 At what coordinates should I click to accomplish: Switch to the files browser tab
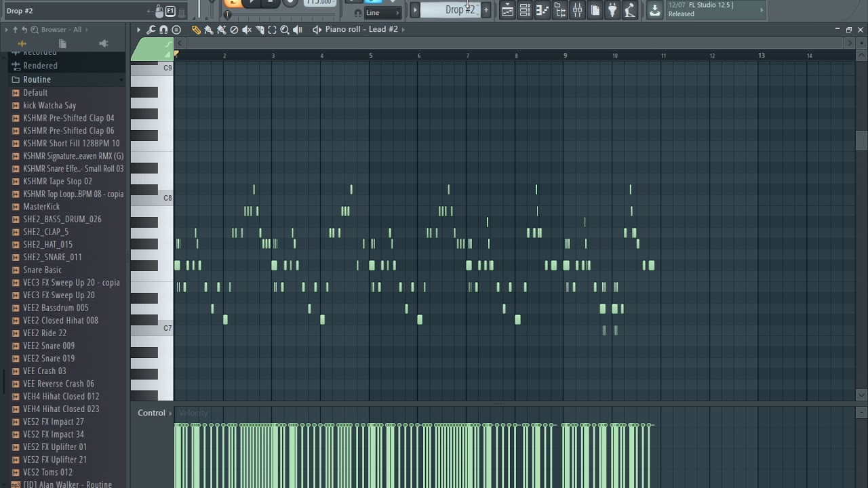(x=62, y=43)
